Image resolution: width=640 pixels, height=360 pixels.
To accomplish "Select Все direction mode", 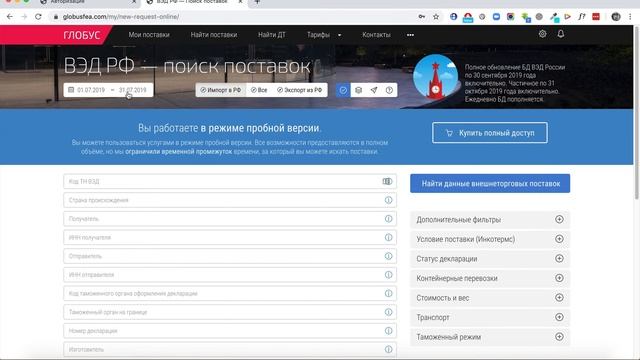I will point(259,90).
